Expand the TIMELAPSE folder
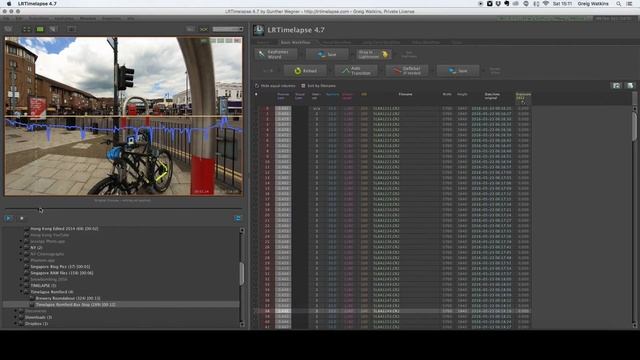 21,286
